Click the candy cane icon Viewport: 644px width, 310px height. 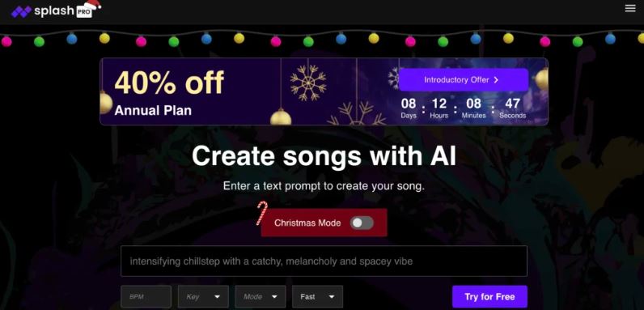(x=261, y=213)
